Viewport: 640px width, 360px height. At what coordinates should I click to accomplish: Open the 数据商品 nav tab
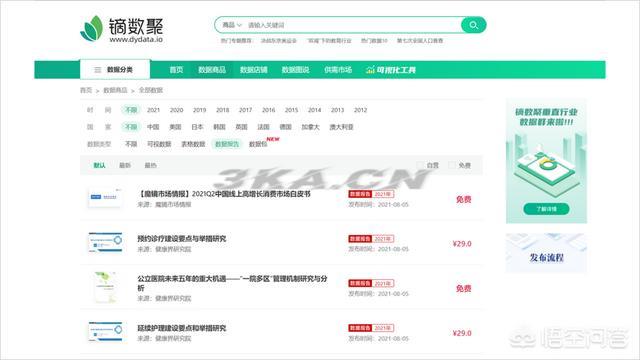tap(212, 70)
